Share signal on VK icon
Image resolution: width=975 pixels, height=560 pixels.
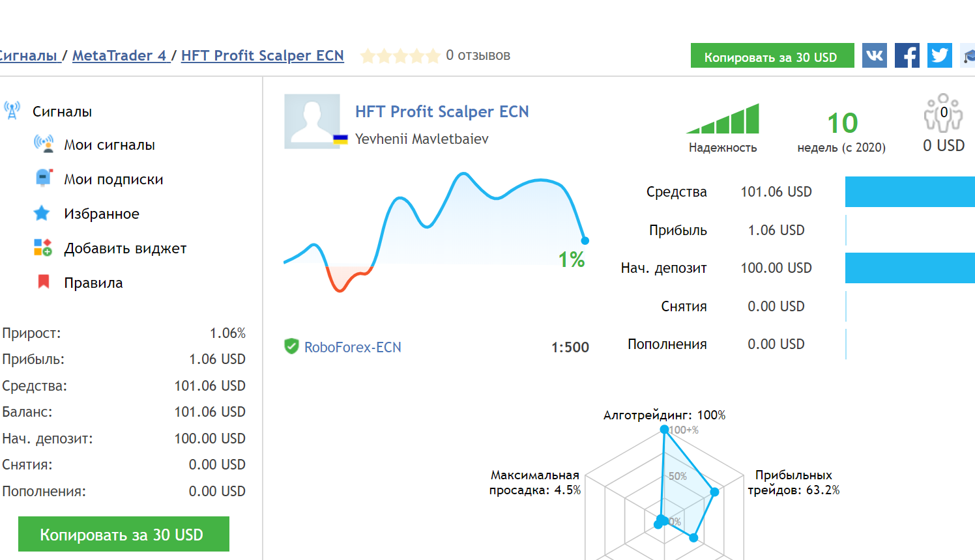[x=874, y=55]
